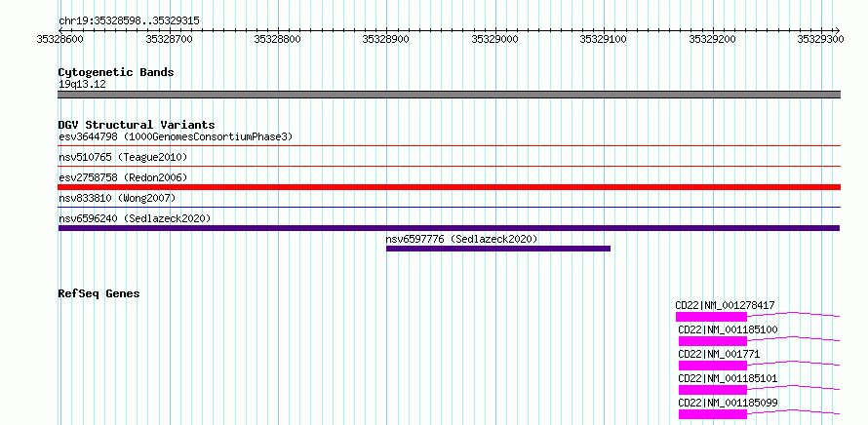The height and width of the screenshot is (425, 868).
Task: Open the nsv833810 (Wong2007) label
Action: 117,198
